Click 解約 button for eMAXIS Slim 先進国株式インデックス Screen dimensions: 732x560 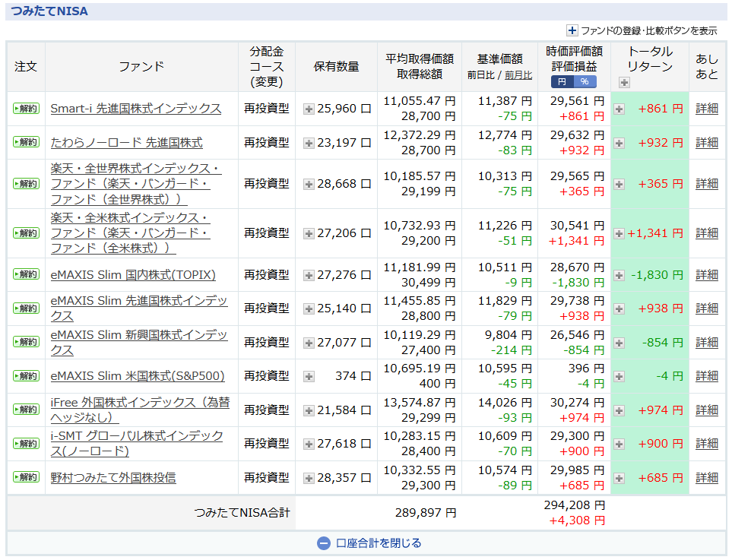pyautogui.click(x=26, y=308)
